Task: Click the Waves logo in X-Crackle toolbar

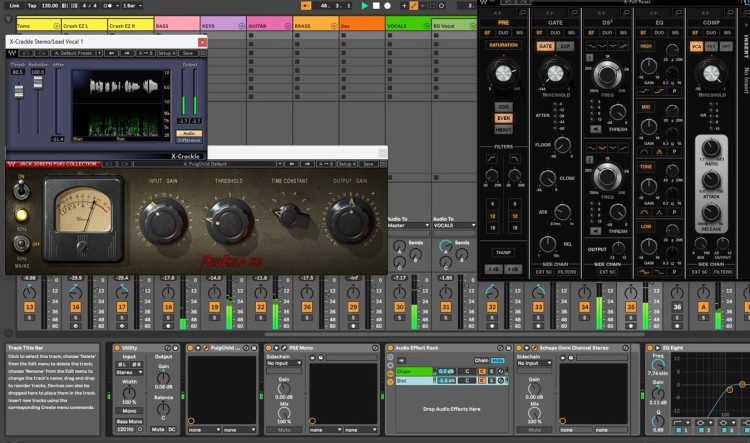Action: (x=12, y=53)
